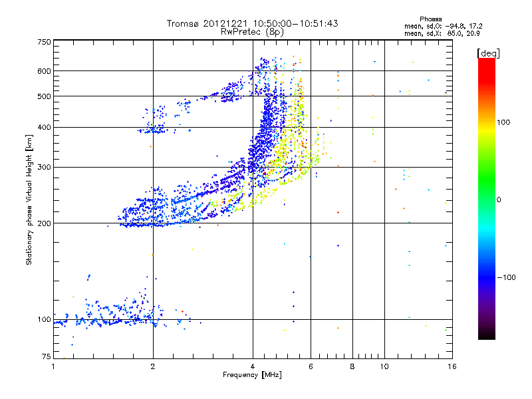Image resolution: width=532 pixels, height=399 pixels.
Task: Click the colorbar tick label '0'
Action: point(499,199)
